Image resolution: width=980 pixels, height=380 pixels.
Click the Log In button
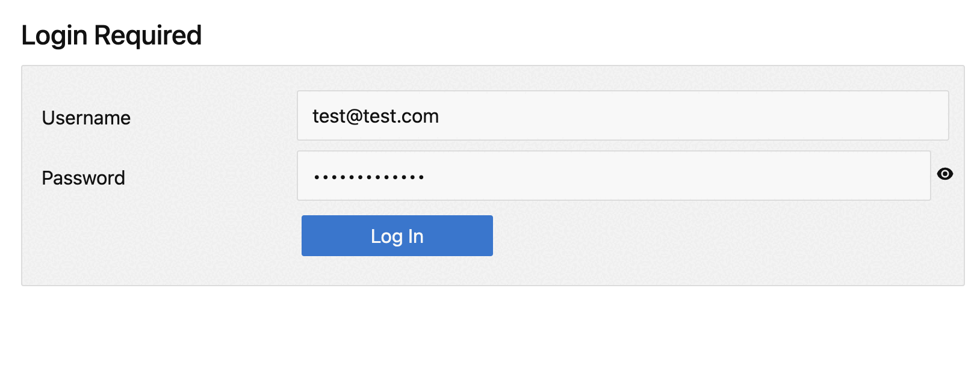coord(397,236)
